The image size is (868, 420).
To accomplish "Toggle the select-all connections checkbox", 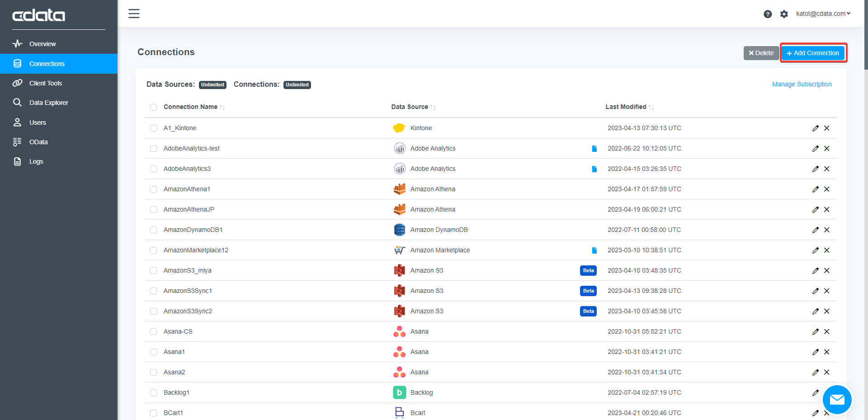I will coord(154,107).
